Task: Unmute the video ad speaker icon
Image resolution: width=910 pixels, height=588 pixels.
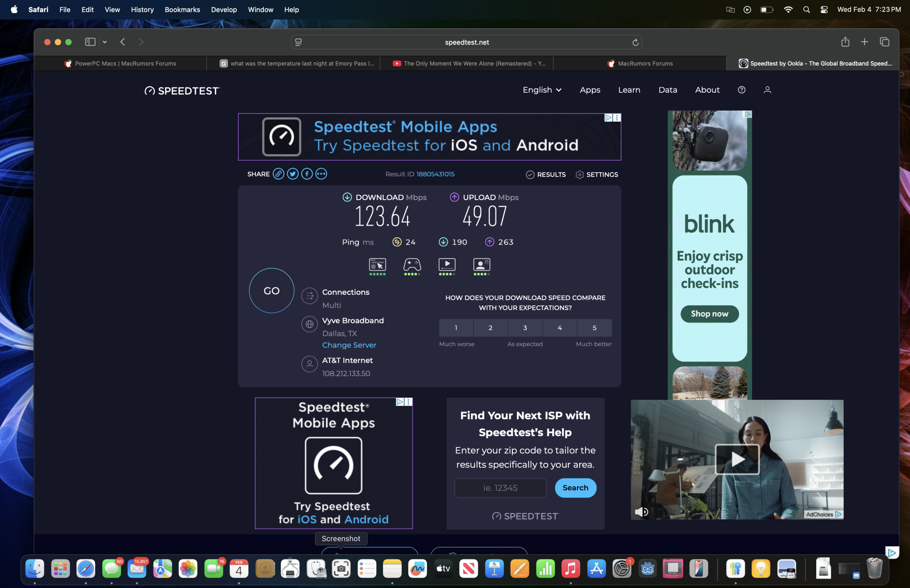Action: [x=642, y=512]
